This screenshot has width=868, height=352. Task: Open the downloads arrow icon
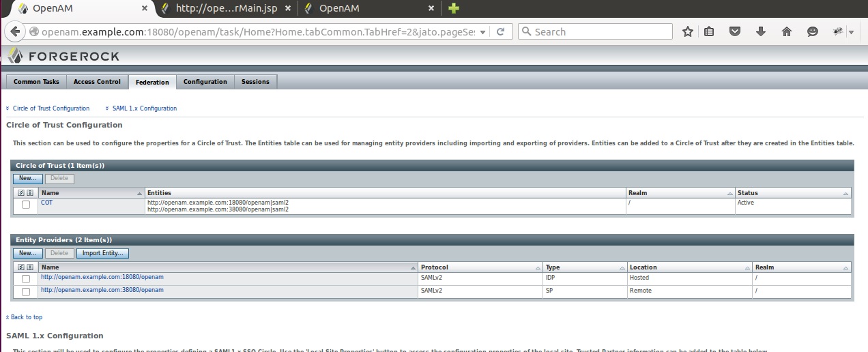click(761, 31)
